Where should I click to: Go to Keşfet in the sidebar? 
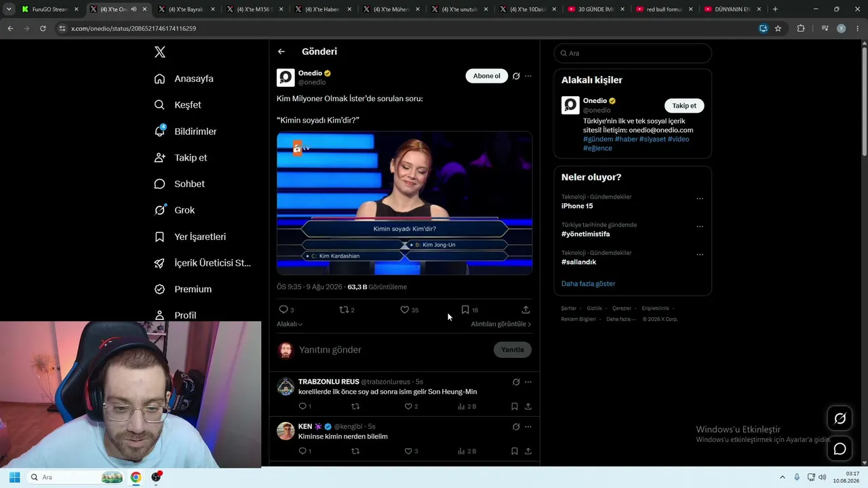pos(178,105)
